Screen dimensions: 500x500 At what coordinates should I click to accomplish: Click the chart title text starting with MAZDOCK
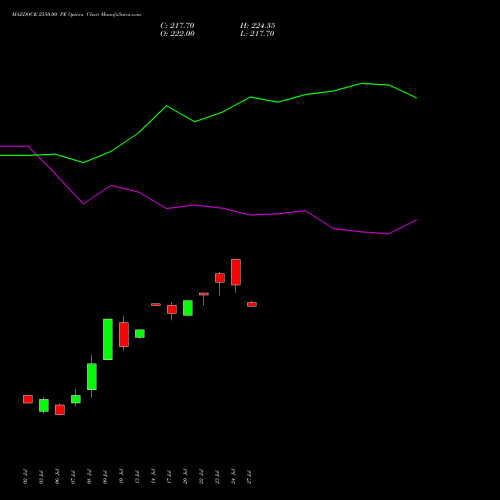(x=76, y=15)
